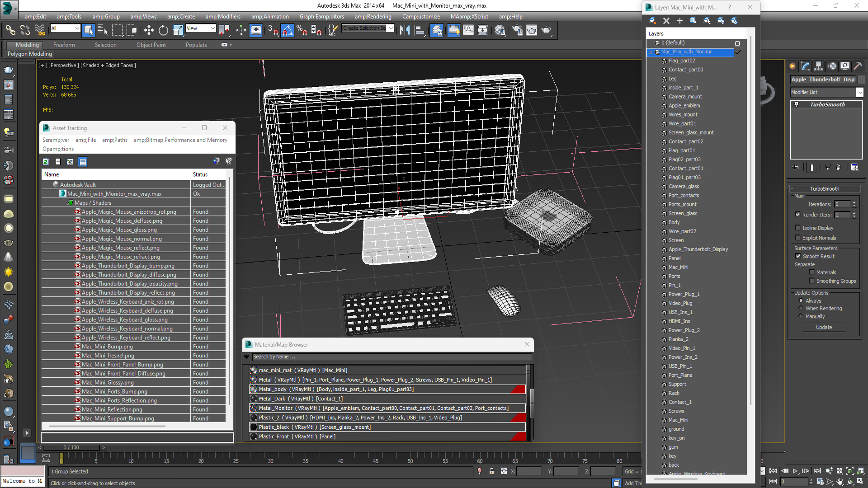The width and height of the screenshot is (868, 488).
Task: Open the Create command panel tab
Action: pyautogui.click(x=793, y=66)
